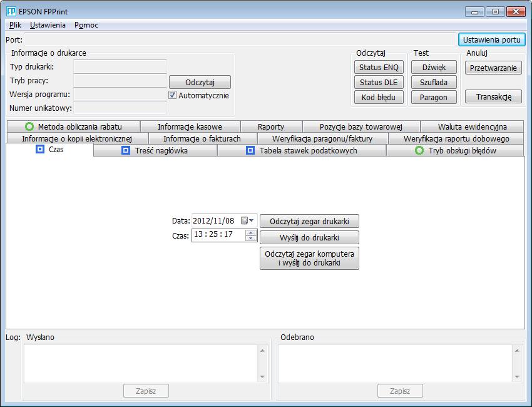Click inside the Odebrano log text area
The image size is (532, 407).
(x=395, y=364)
